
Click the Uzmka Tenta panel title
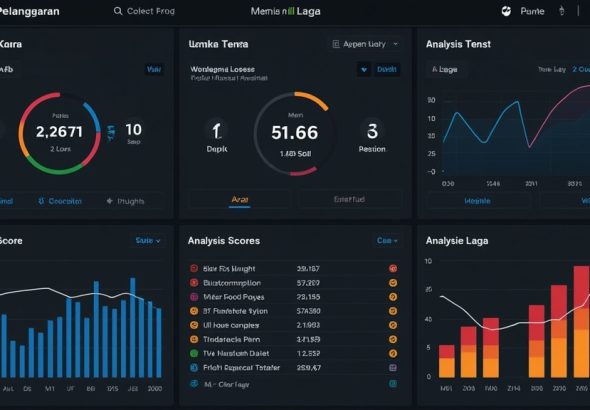click(218, 44)
